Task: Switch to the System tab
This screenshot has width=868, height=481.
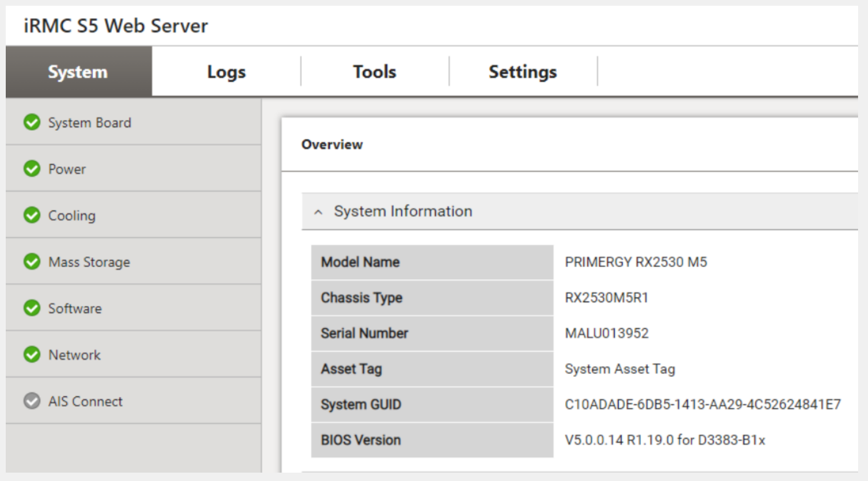Action: (x=78, y=71)
